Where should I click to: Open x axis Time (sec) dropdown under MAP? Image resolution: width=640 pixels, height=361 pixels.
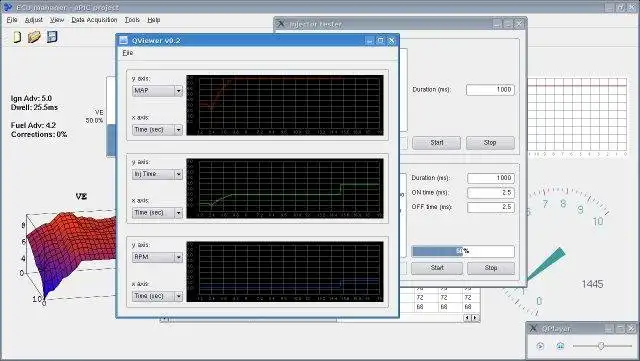157,129
